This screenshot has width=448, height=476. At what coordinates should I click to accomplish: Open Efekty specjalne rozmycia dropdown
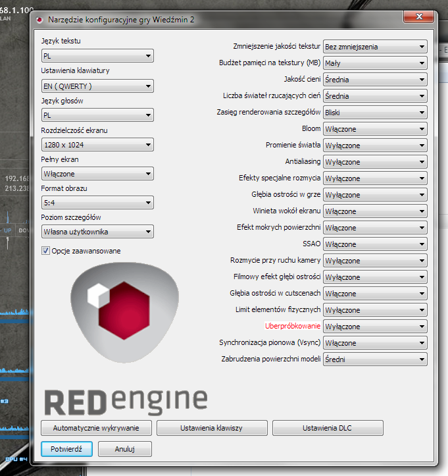(375, 178)
